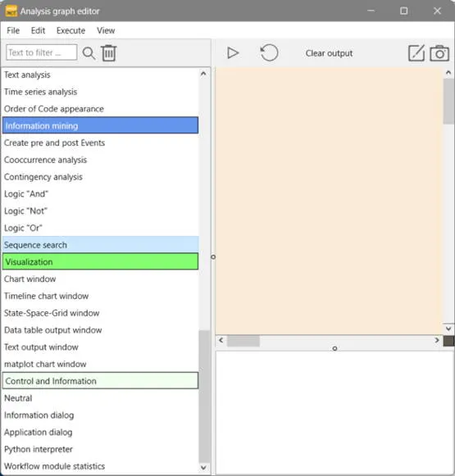Click the green Visualization category header
This screenshot has width=455, height=476.
pyautogui.click(x=101, y=261)
